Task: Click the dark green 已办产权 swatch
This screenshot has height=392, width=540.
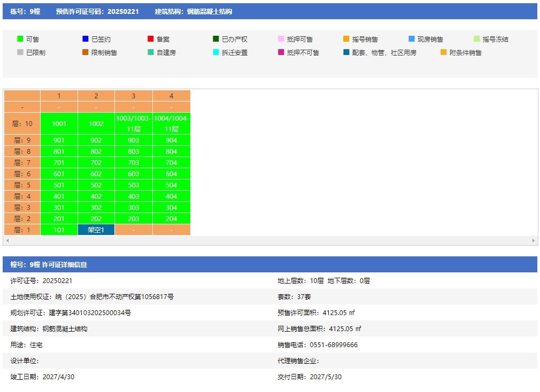Action: point(216,39)
